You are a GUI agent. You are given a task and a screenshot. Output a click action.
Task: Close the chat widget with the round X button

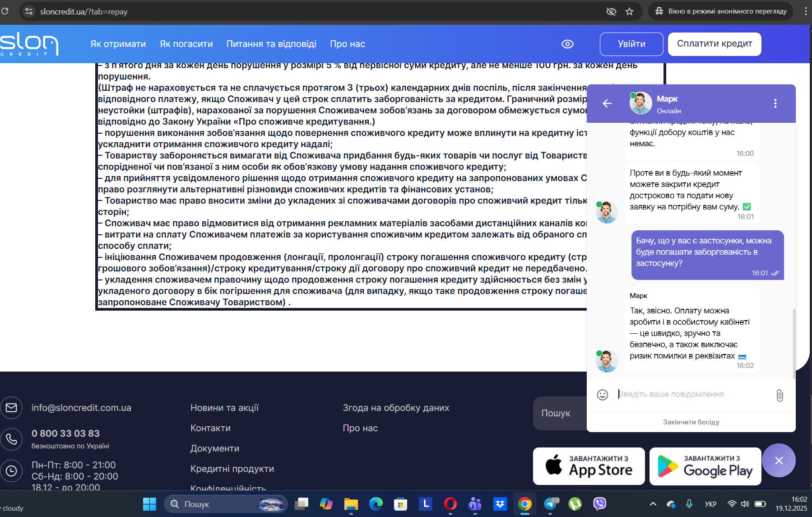tap(779, 461)
